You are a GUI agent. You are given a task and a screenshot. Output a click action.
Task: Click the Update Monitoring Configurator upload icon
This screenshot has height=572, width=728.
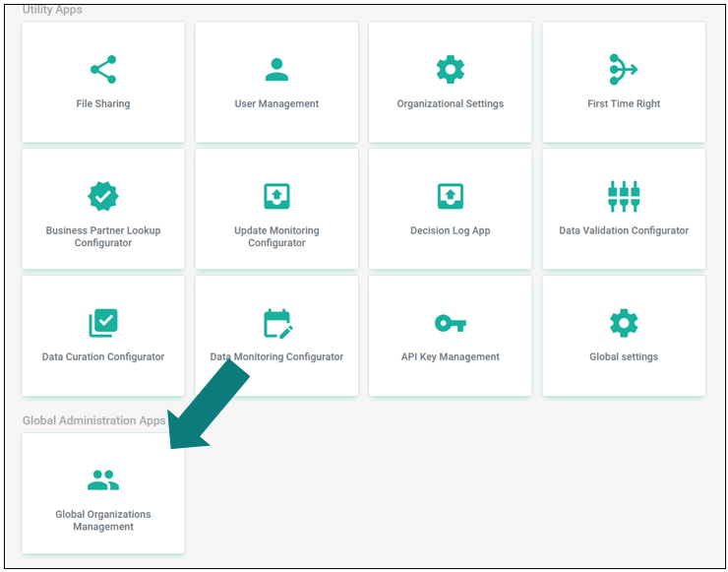click(x=276, y=196)
